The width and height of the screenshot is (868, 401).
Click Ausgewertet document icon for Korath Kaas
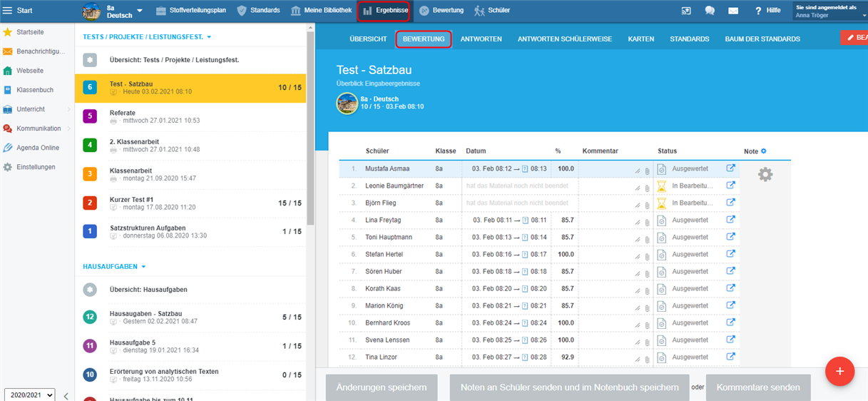662,288
